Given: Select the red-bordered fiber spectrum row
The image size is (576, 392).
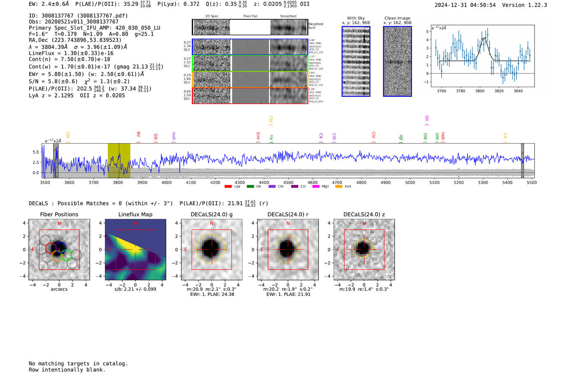Looking at the screenshot, I should [x=250, y=95].
